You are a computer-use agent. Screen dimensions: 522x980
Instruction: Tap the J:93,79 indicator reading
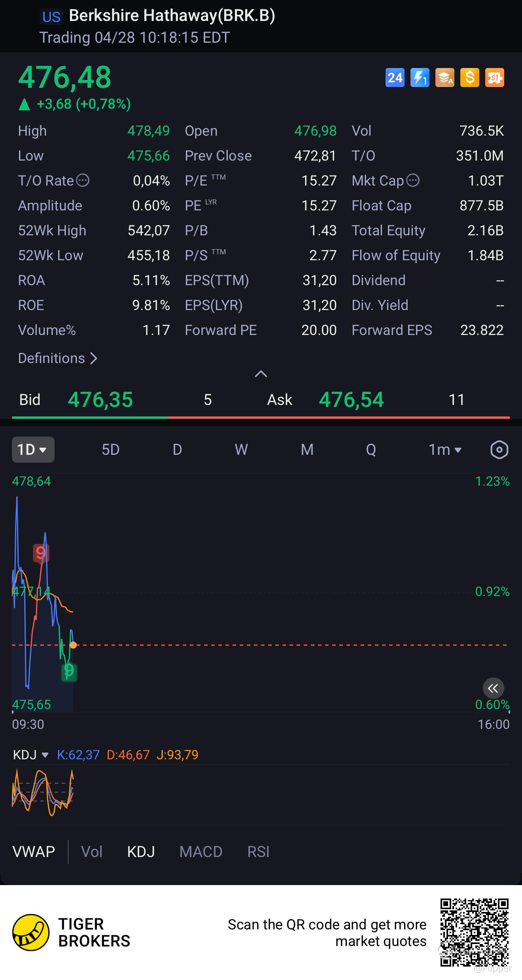tap(178, 755)
